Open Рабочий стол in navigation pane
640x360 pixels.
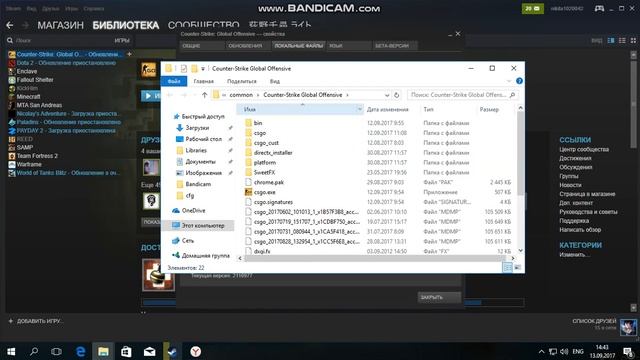pyautogui.click(x=203, y=139)
